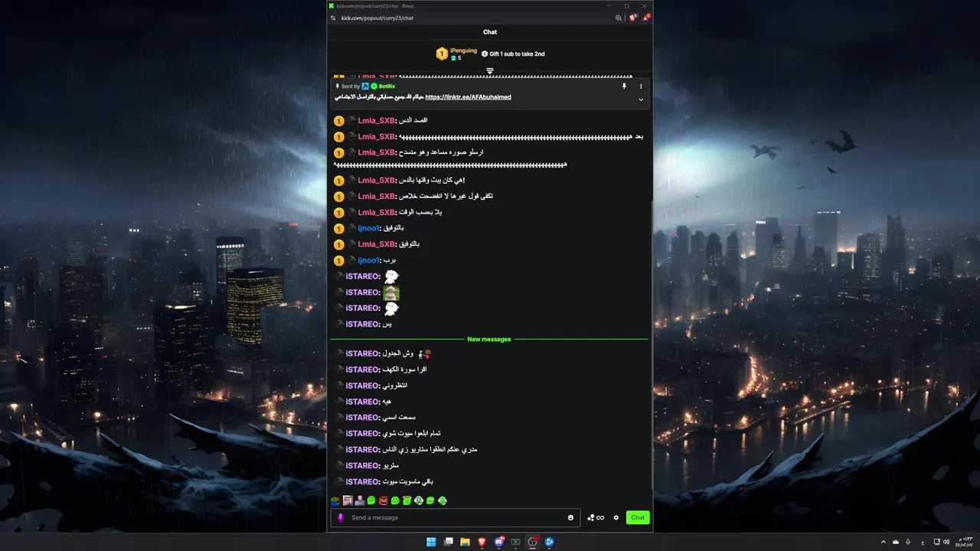Open Discord from the taskbar
The height and width of the screenshot is (551, 980).
point(498,542)
